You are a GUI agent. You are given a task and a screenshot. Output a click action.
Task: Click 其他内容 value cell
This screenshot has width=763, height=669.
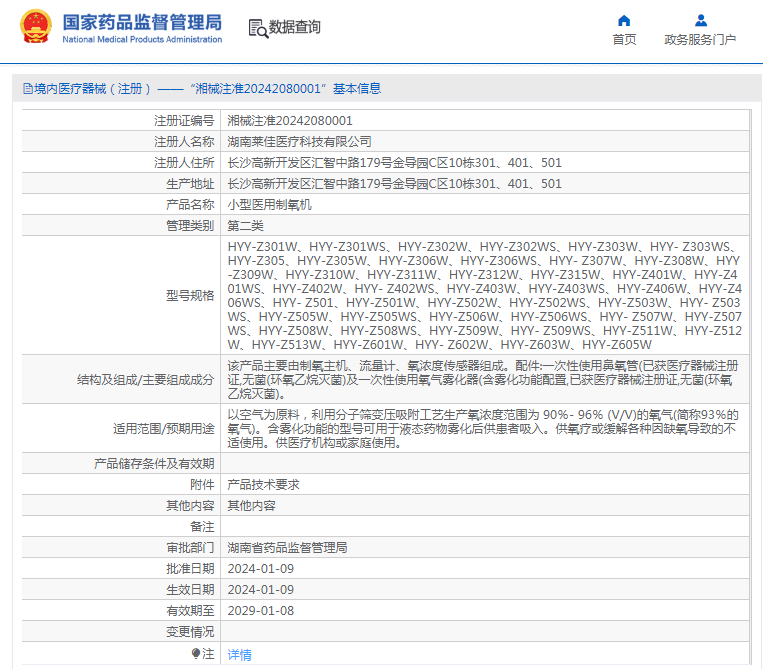(252, 506)
